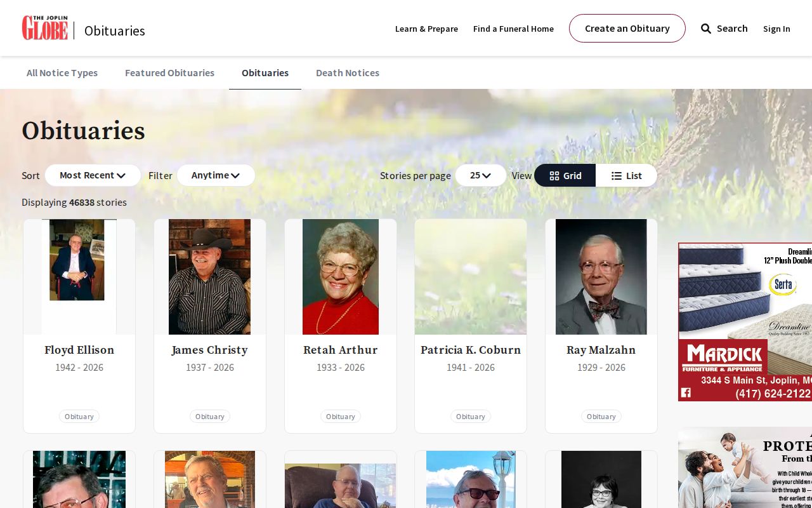Open Retah Arthur's photo thumbnail

pos(341,277)
